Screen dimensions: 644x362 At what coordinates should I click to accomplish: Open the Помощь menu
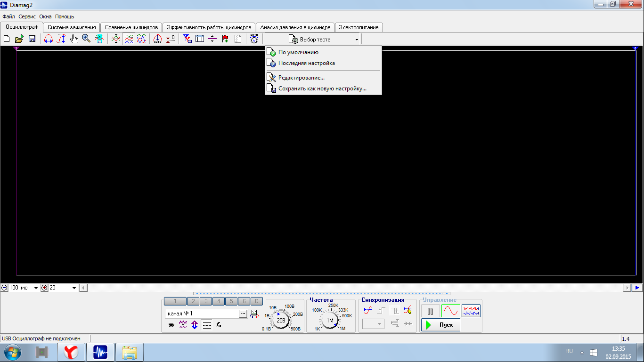pyautogui.click(x=65, y=16)
